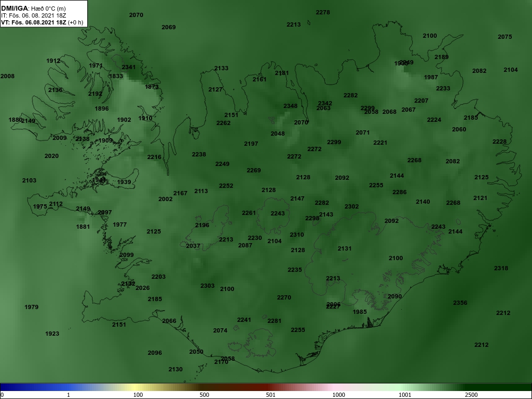This screenshot has width=532, height=399.
Task: Click the map value 2310
Action: [297, 235]
